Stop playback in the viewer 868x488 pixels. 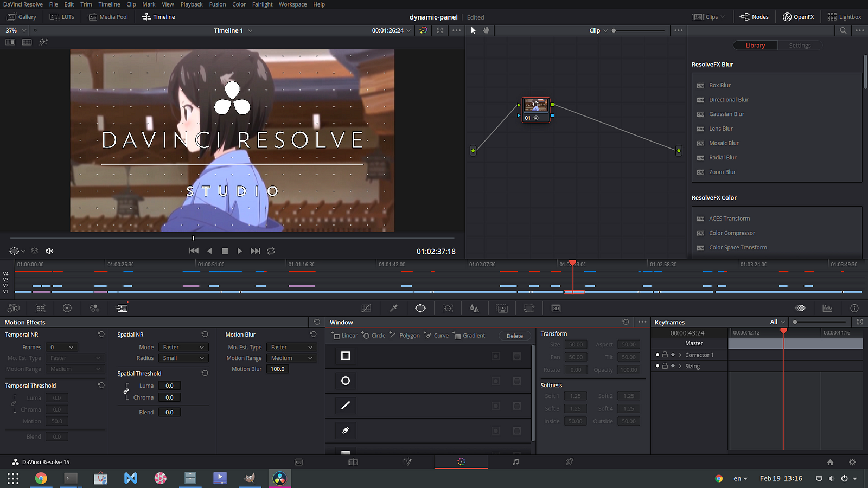[225, 251]
